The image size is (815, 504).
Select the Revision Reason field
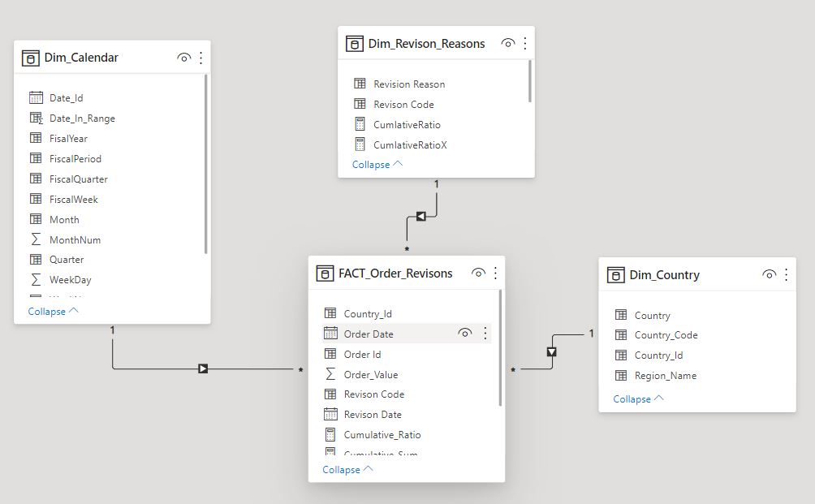(408, 84)
